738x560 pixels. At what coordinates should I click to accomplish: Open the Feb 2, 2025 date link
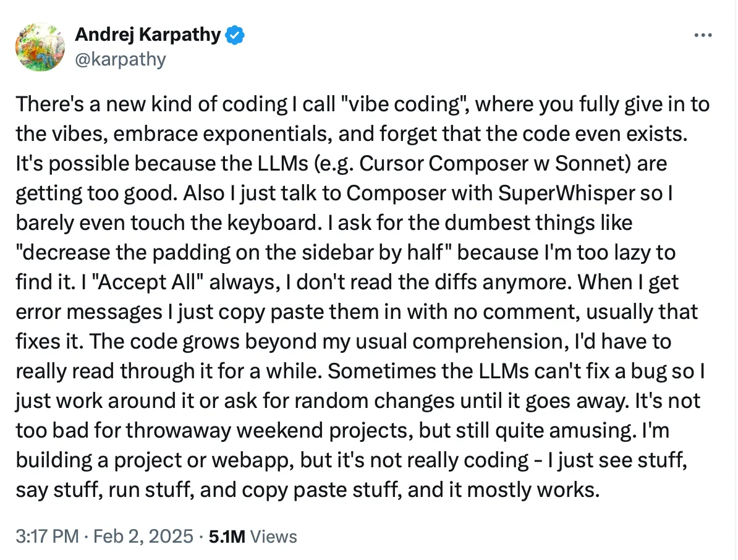coord(143,537)
